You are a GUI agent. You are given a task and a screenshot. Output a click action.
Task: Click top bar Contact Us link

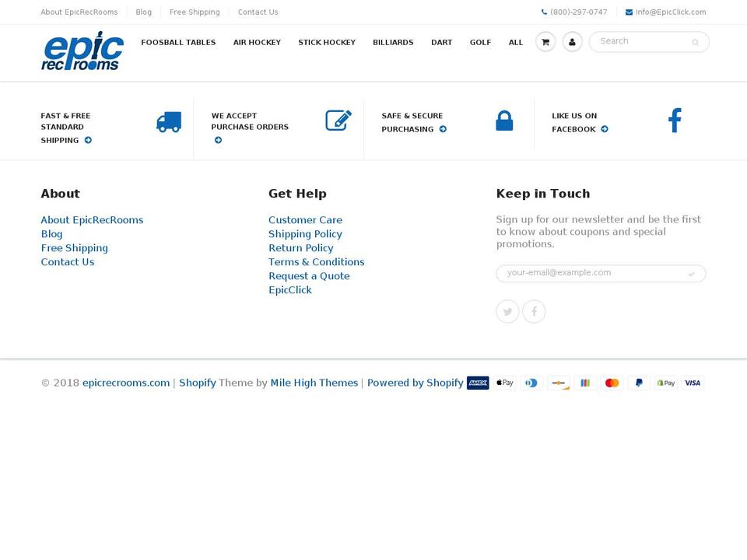click(258, 12)
